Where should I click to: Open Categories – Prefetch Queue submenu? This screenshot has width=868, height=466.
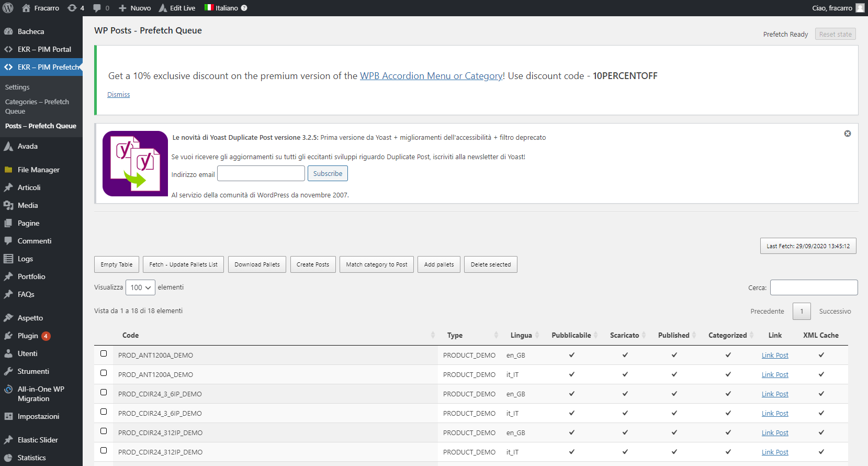coord(37,106)
